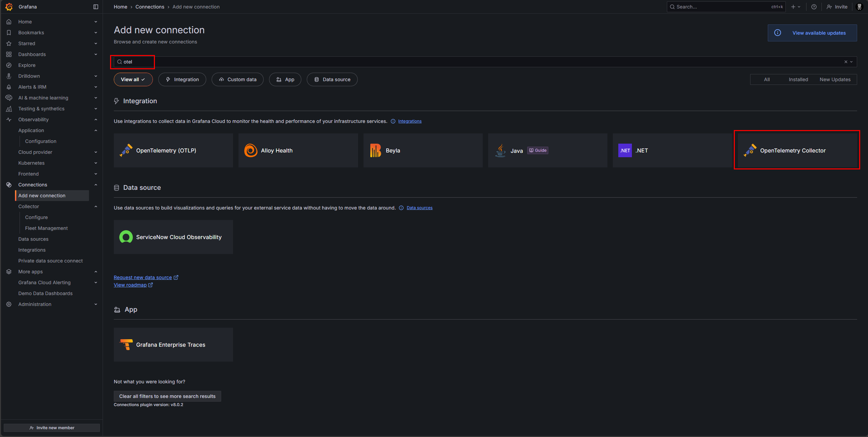Click the info icon next to Integrations link
This screenshot has height=437, width=868.
(x=393, y=121)
